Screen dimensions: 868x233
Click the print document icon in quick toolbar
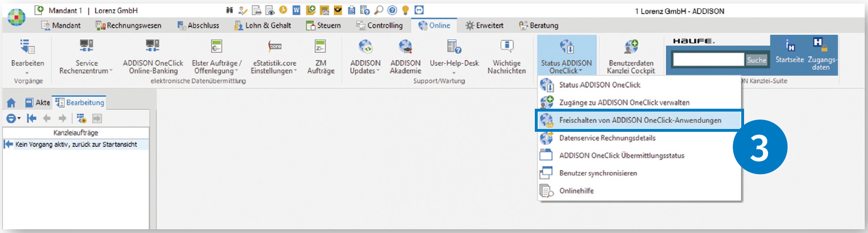pos(256,10)
